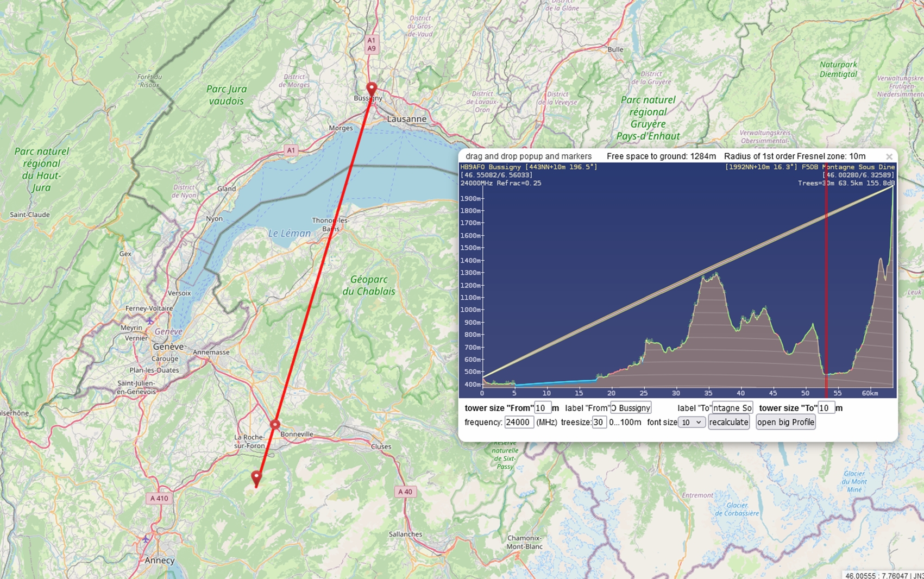Screen dimensions: 924x579
Task: Click the Parc Jura vaudois label
Action: click(227, 95)
